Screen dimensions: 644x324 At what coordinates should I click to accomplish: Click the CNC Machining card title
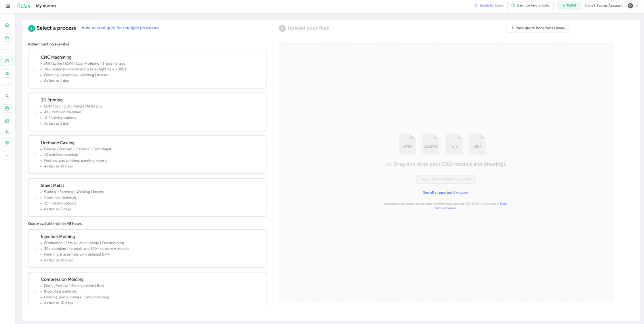(56, 58)
